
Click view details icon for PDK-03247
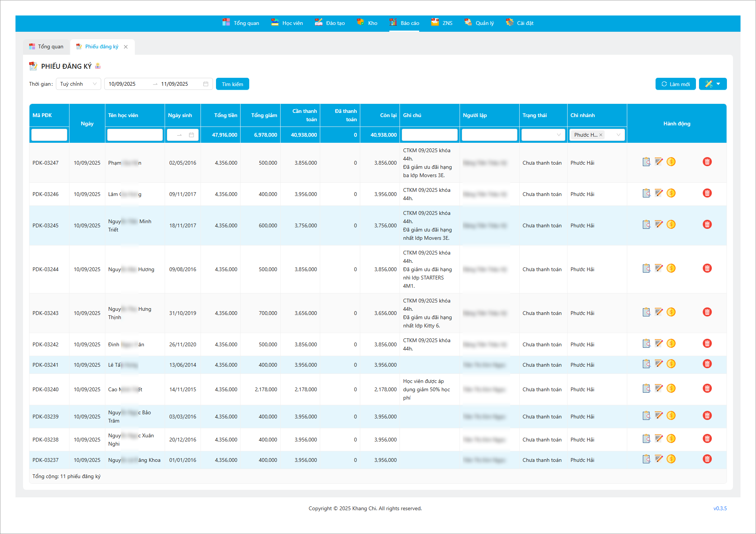pyautogui.click(x=646, y=162)
